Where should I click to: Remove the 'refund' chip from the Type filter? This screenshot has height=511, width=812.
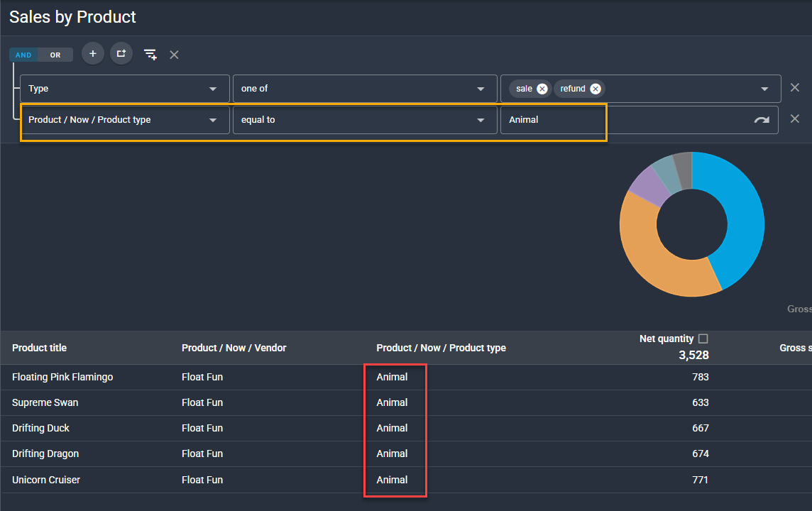[x=596, y=89]
